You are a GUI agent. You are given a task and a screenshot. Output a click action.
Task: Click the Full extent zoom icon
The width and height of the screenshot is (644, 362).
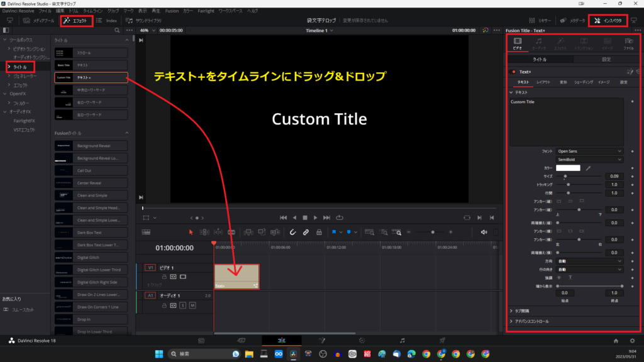(369, 233)
